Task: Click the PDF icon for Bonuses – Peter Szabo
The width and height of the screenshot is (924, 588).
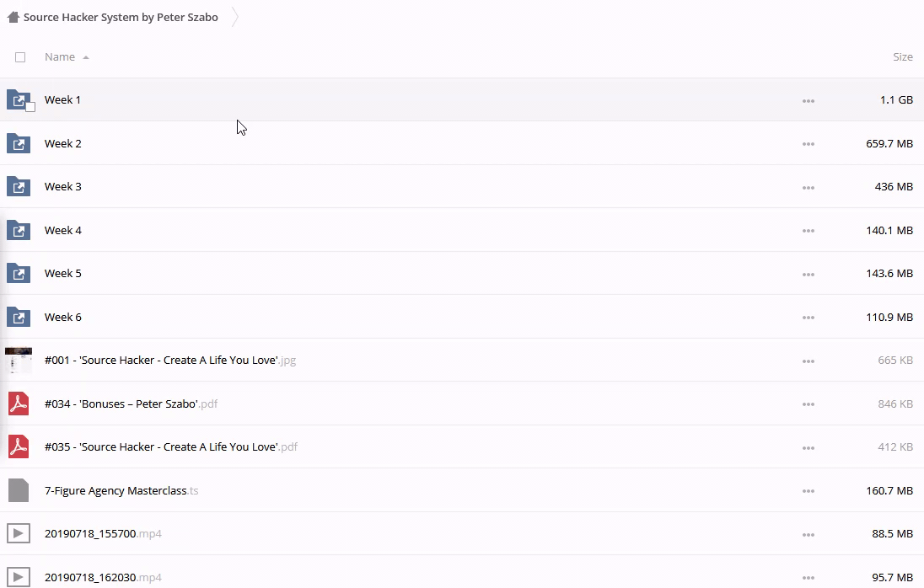Action: [x=19, y=404]
